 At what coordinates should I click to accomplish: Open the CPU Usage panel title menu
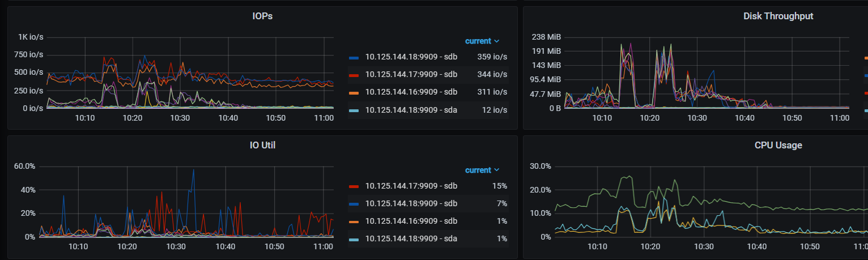tap(778, 146)
